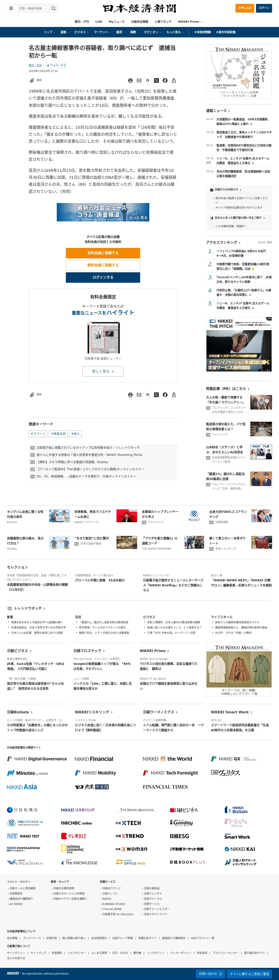Click the 日本経済新聞 masthead logo
Image resolution: width=279 pixels, height=980 pixels.
[x=139, y=8]
